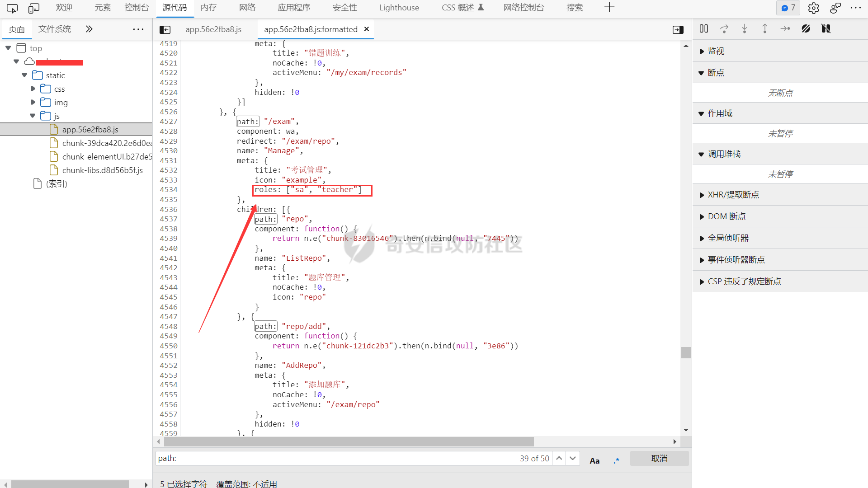Open the 网络 Network tab
The width and height of the screenshot is (868, 488).
point(247,8)
